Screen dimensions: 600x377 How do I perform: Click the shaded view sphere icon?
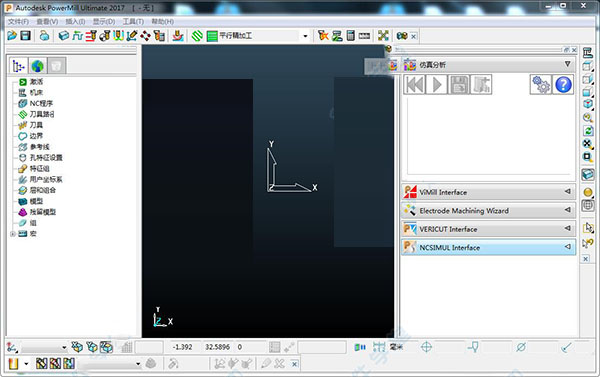point(588,192)
